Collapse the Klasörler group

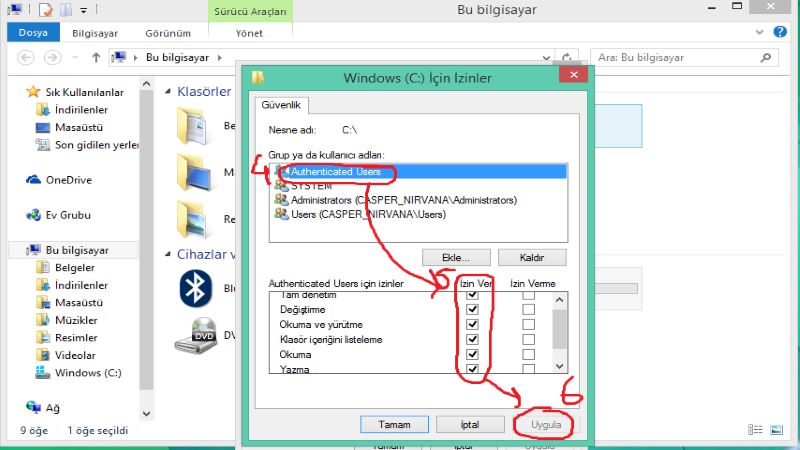168,92
